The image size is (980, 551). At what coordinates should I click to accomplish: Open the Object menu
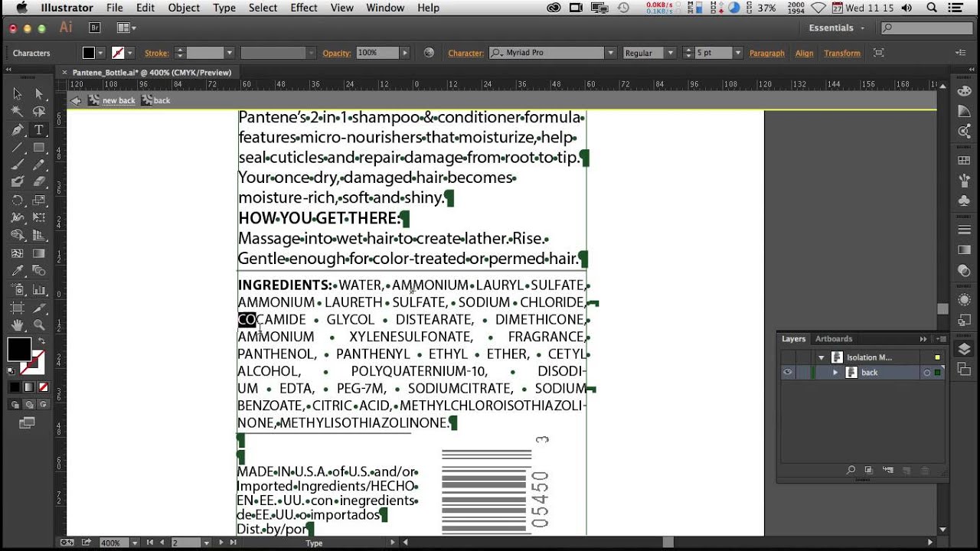pyautogui.click(x=184, y=8)
